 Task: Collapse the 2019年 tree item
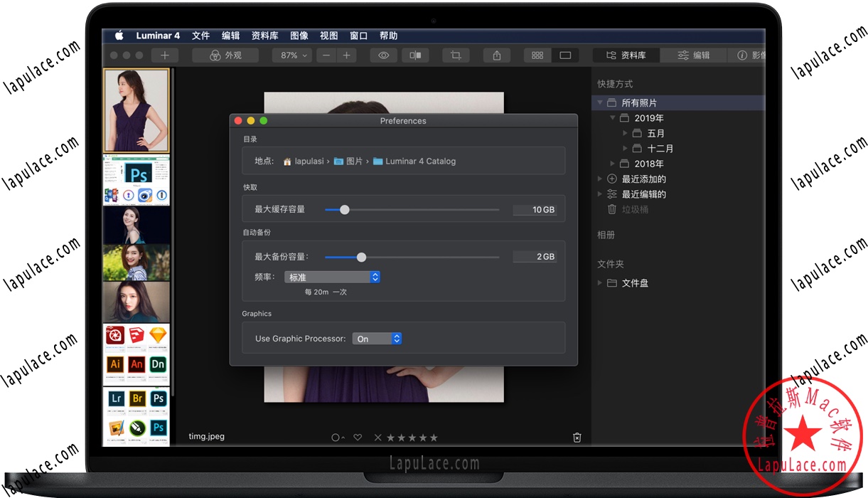click(612, 117)
